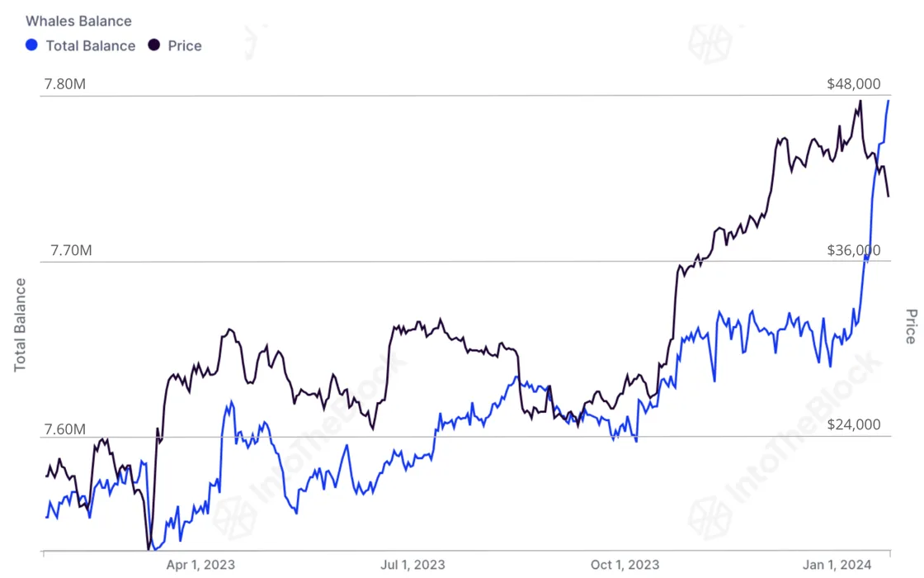The image size is (924, 578).
Task: Select the Apr 1, 2023 date marker
Action: (200, 565)
